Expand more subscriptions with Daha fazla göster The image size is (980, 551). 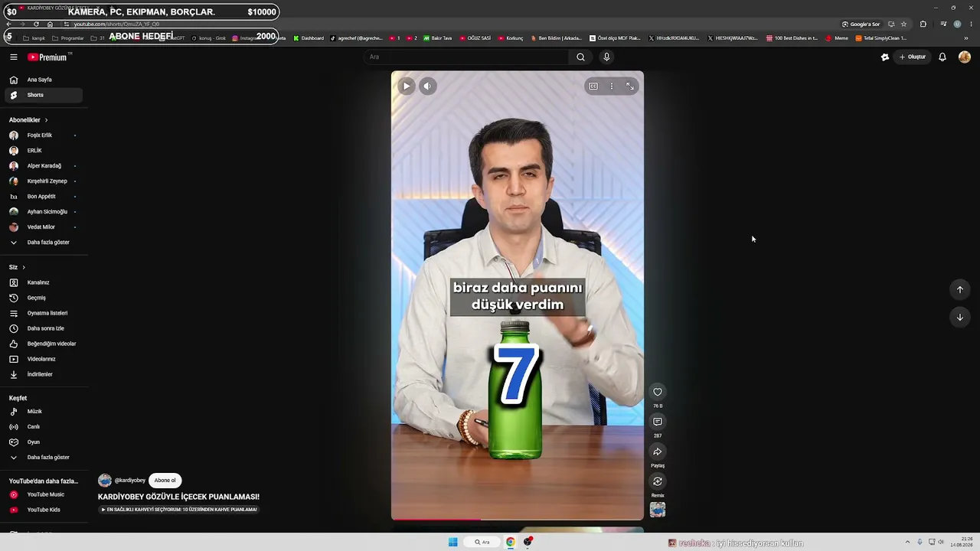44,243
